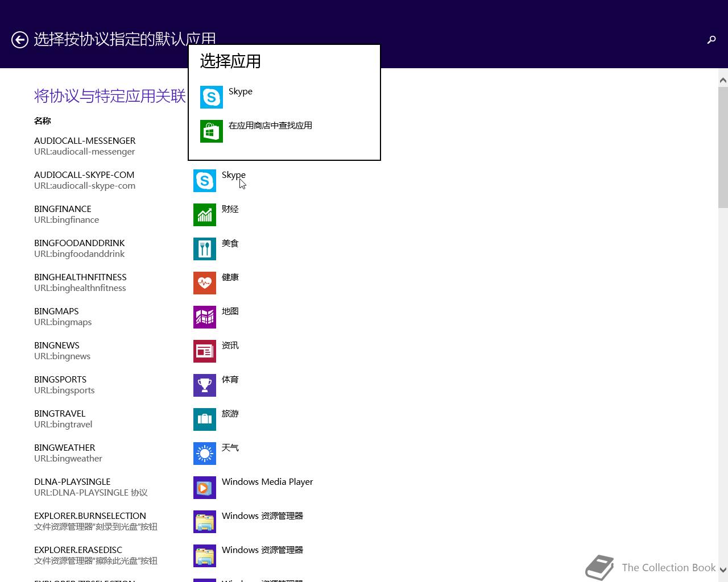This screenshot has height=582, width=728.
Task: Select 在应用商店中查找应用 option
Action: tap(270, 126)
